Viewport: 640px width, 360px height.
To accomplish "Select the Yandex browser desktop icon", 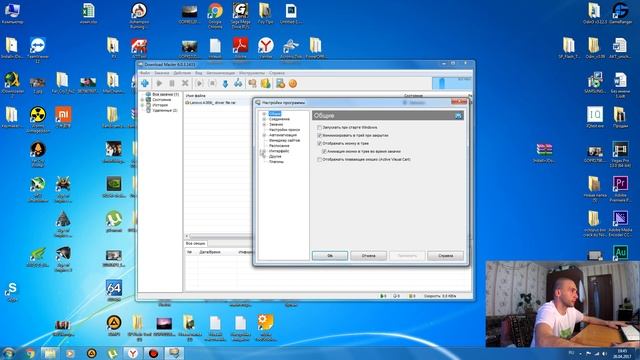I will (x=266, y=49).
